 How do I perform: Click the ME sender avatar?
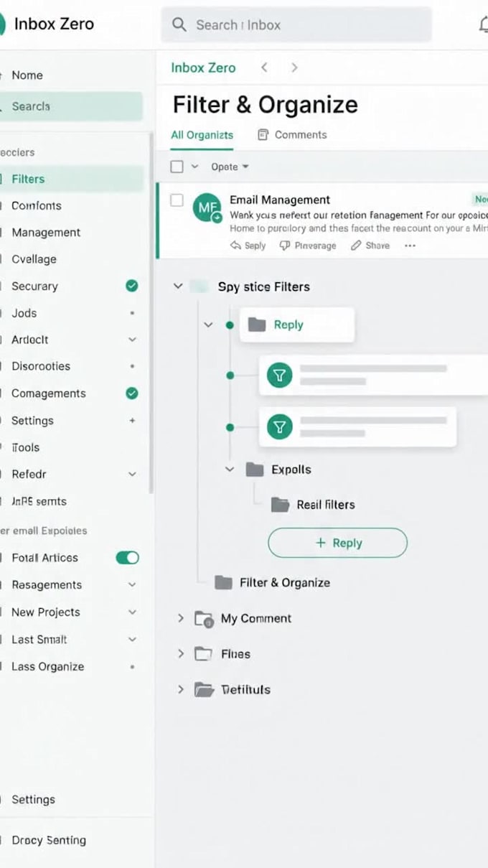coord(207,207)
